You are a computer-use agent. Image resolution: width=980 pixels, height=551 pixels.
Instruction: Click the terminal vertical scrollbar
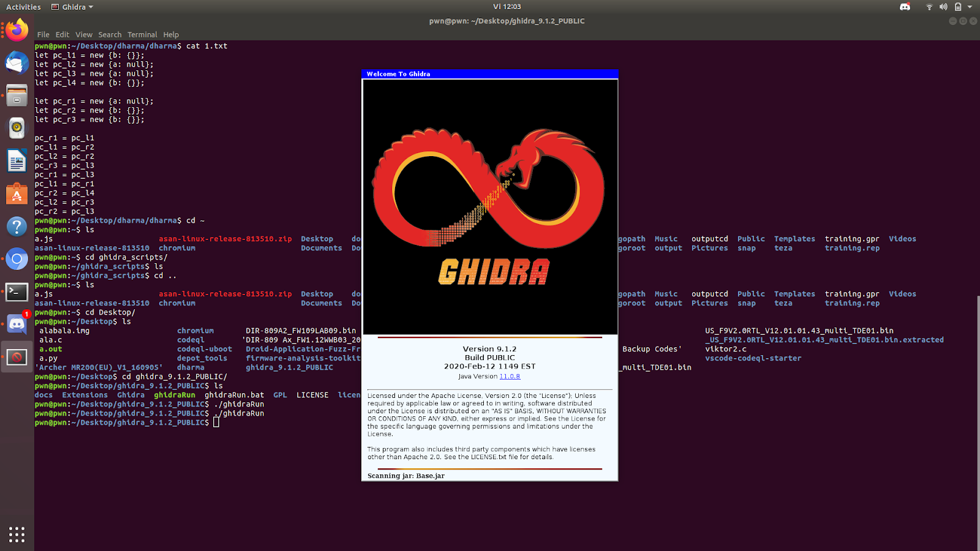[978, 422]
